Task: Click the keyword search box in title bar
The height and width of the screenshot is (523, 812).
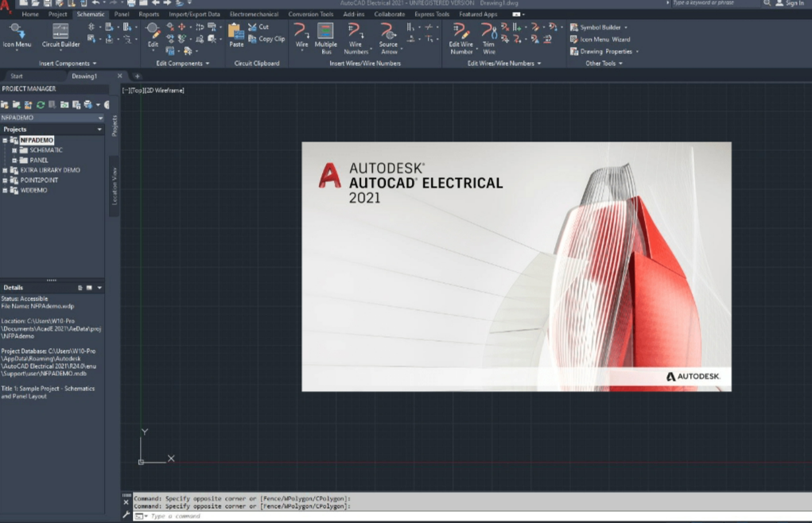Action: (715, 3)
